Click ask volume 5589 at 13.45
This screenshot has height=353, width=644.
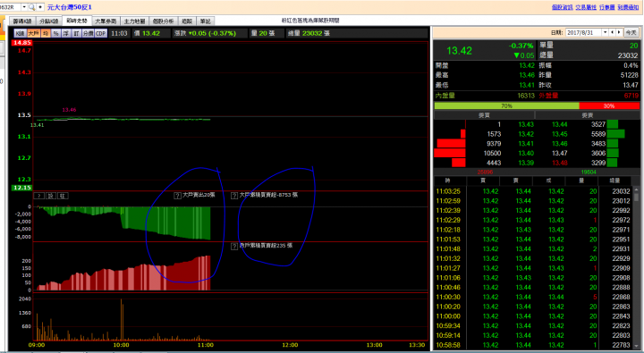pos(598,134)
